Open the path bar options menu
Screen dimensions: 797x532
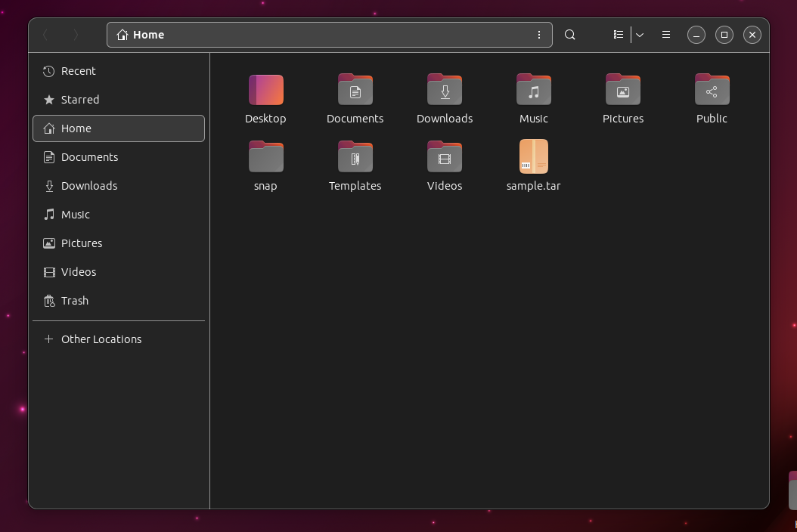tap(538, 35)
